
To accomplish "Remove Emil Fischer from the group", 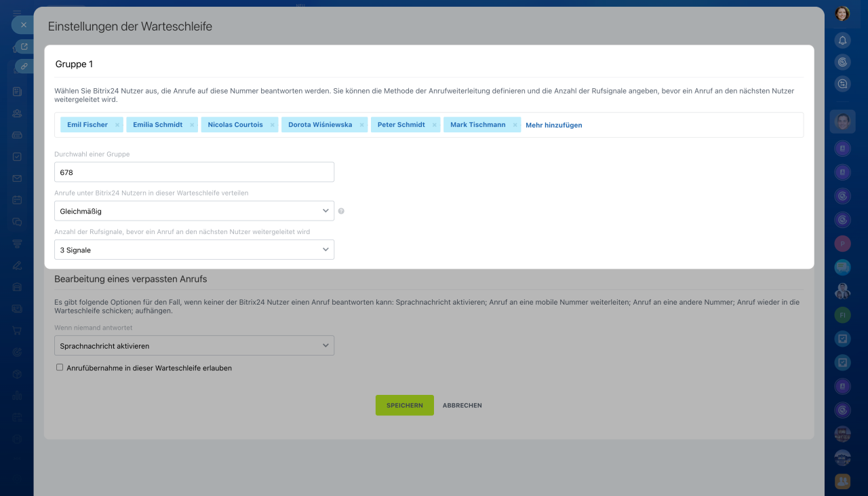I will 117,125.
